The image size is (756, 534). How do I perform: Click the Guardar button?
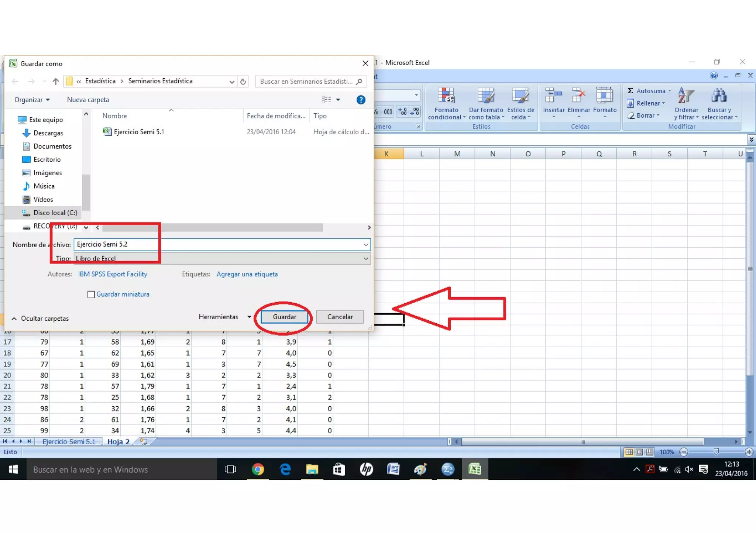tap(284, 317)
